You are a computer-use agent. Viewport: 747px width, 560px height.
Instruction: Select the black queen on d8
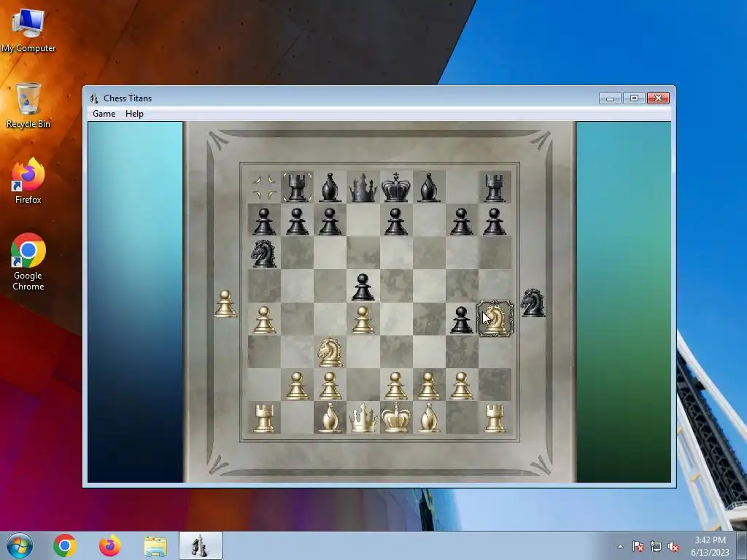(x=363, y=187)
